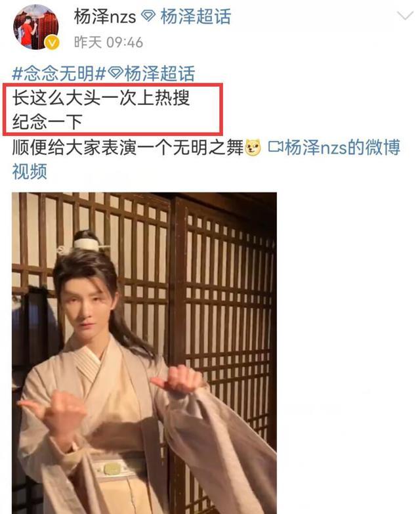Play the video thumbnail of dancing man
Screen dimensions: 420x514
click(144, 353)
